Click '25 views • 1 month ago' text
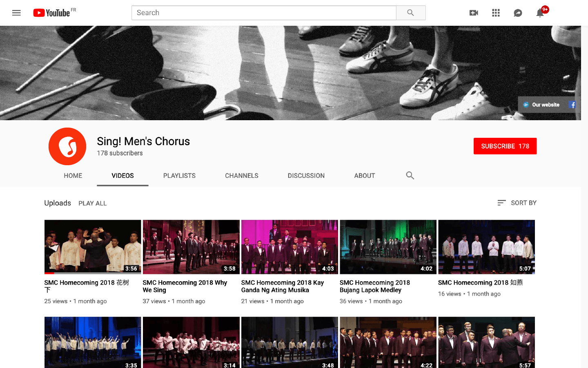 tap(76, 301)
